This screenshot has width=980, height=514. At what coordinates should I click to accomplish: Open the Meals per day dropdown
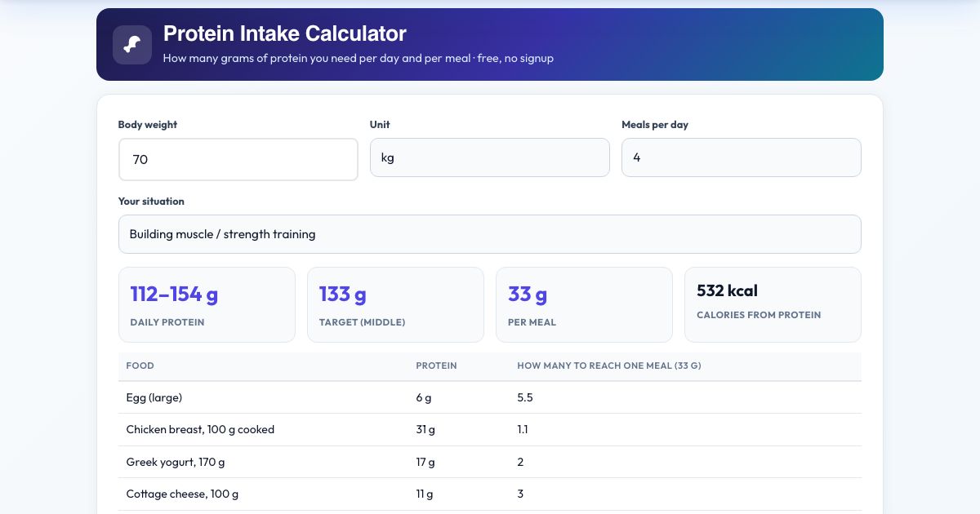point(742,157)
